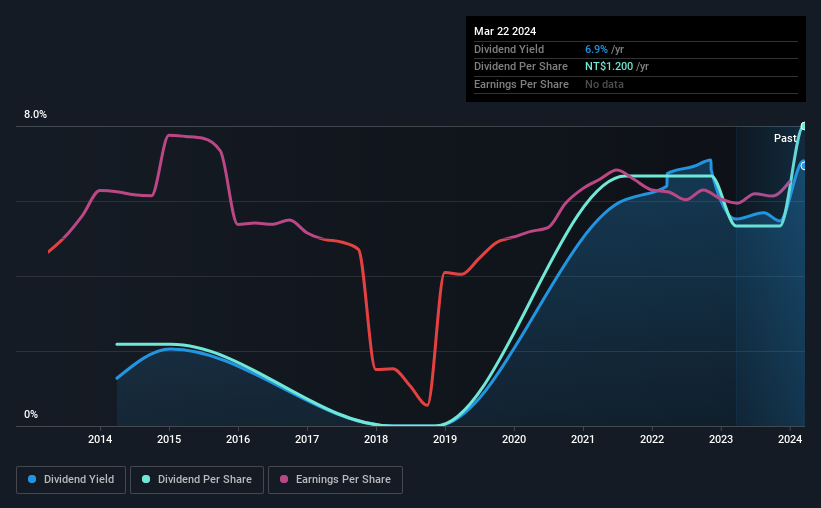Click the 0% y-axis label
This screenshot has width=821, height=508.
[x=31, y=414]
